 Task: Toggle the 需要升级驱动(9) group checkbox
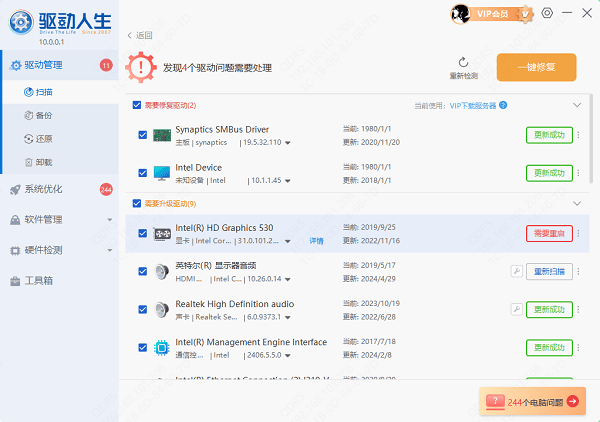coord(137,203)
